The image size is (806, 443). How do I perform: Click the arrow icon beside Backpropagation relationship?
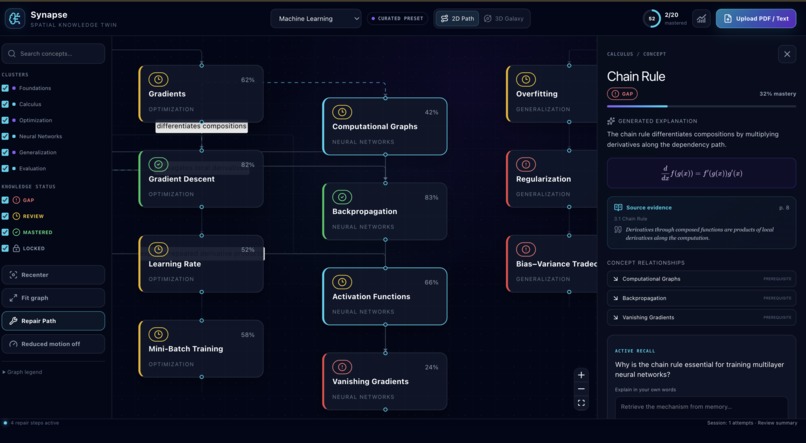pos(615,298)
